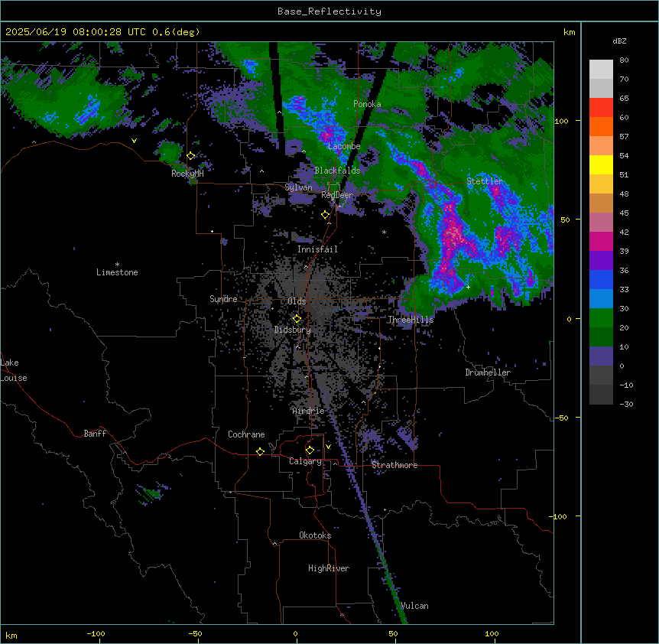659x644 pixels.
Task: Pick the light grey 70-80 dBZ swatch
Action: (601, 70)
